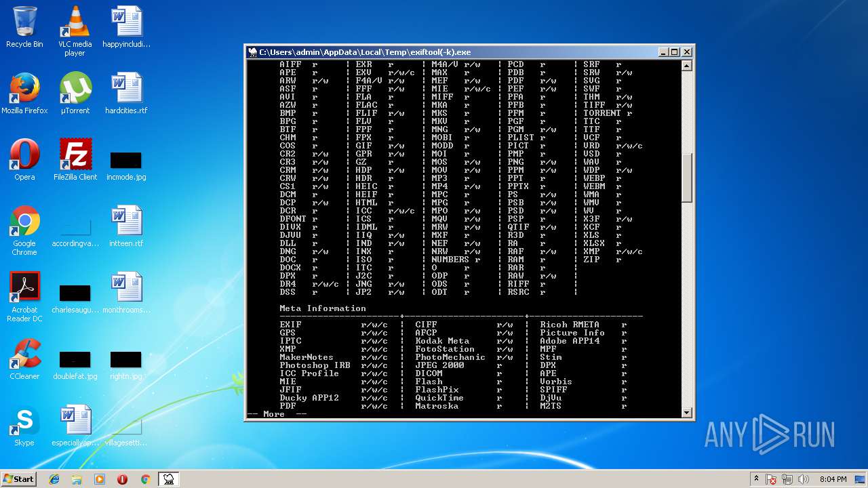
Task: Select the incmode.jpg file icon
Action: click(x=126, y=165)
